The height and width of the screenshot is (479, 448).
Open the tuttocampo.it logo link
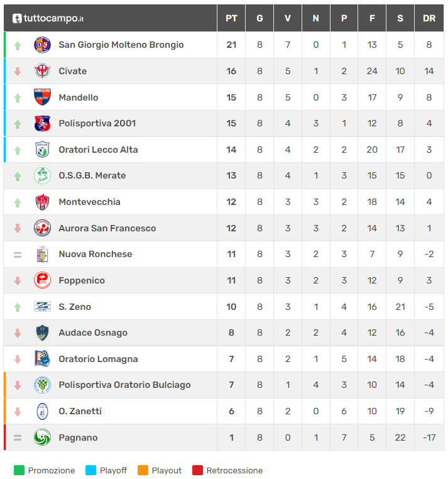pos(48,18)
